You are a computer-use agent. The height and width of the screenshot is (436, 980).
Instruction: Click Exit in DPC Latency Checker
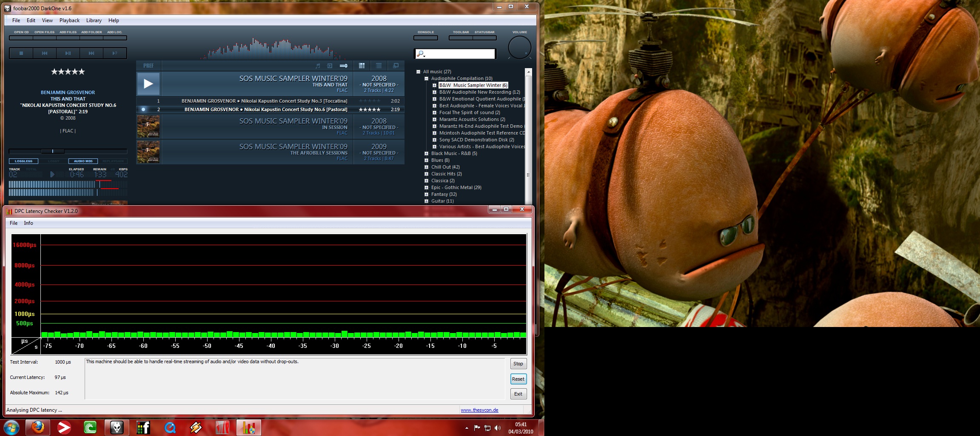(x=518, y=394)
